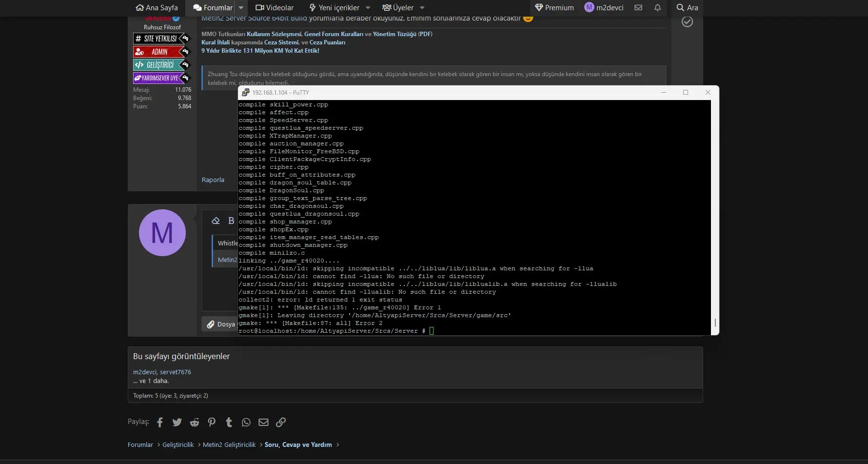This screenshot has width=868, height=464.
Task: Share the thread via Twitter icon
Action: click(x=177, y=423)
